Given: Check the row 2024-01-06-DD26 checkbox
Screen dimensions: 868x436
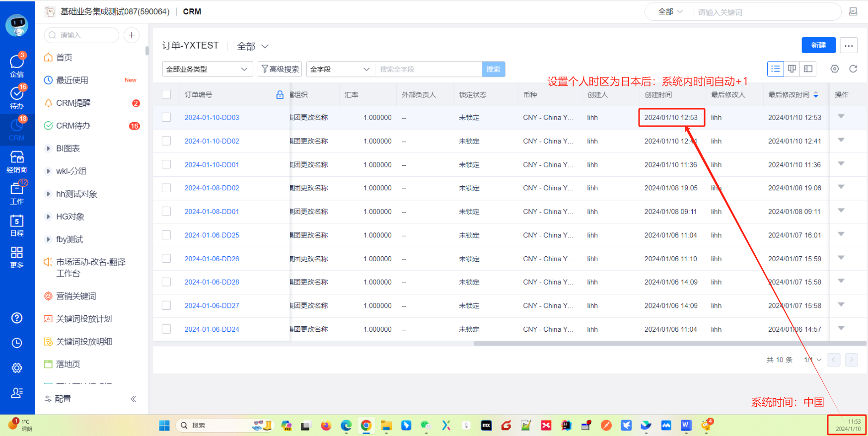Looking at the screenshot, I should click(166, 259).
